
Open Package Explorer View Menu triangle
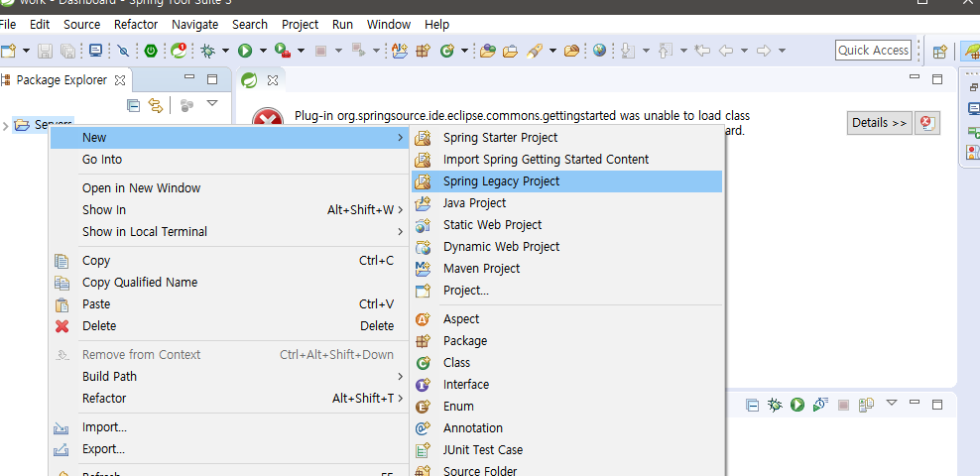(x=212, y=103)
